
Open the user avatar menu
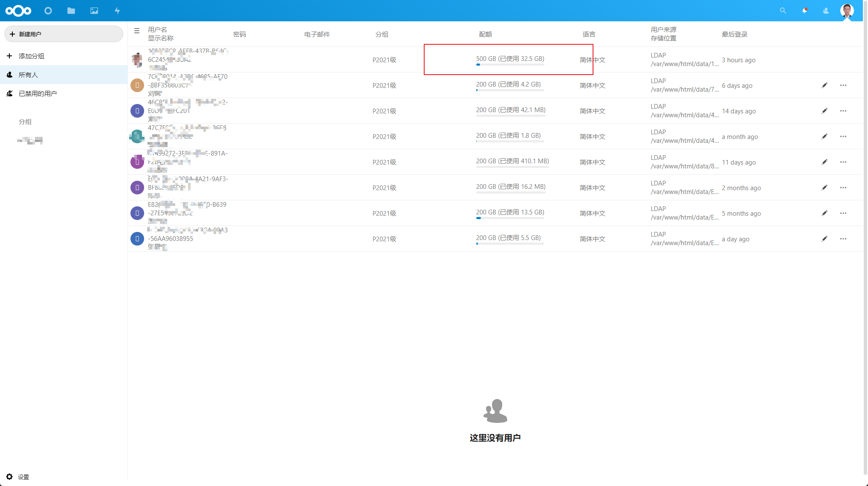[x=847, y=11]
